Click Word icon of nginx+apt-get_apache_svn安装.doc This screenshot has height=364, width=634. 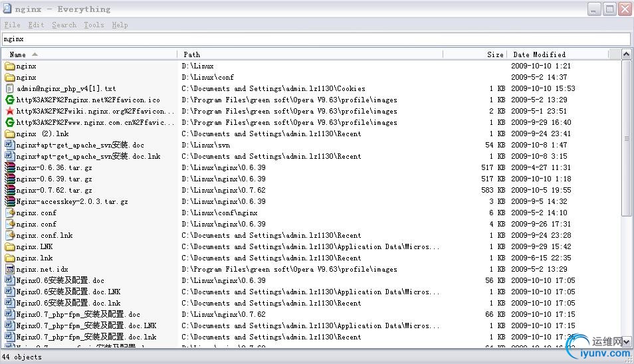(x=10, y=145)
